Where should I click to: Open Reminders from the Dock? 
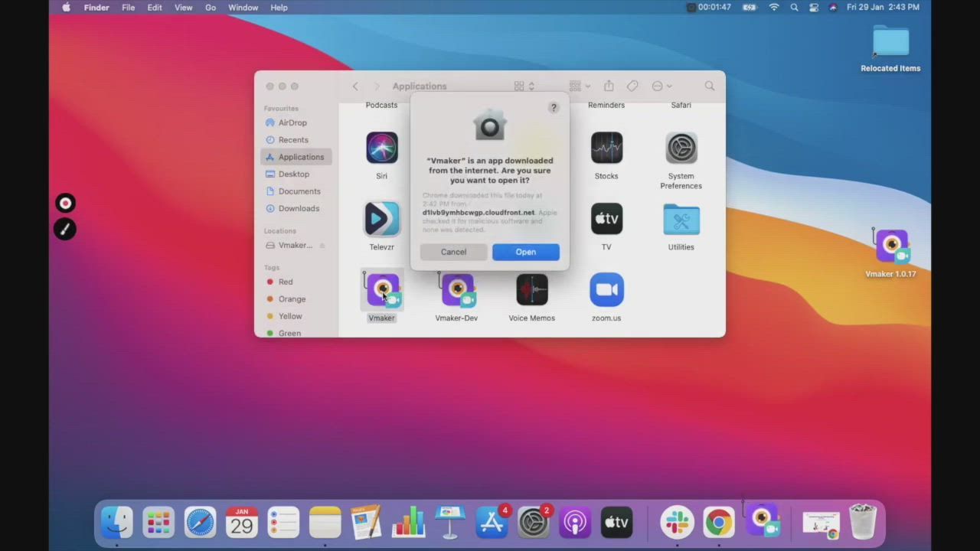[x=283, y=523]
